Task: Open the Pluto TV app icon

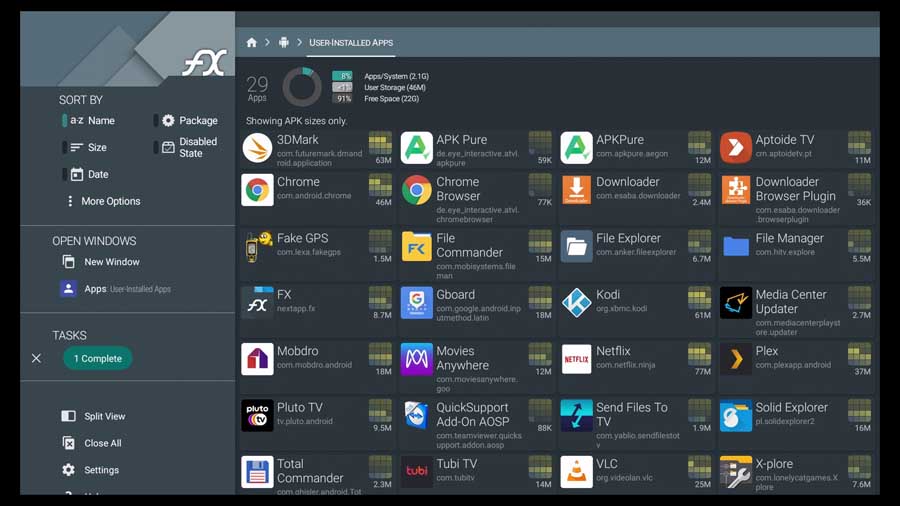Action: pos(257,415)
